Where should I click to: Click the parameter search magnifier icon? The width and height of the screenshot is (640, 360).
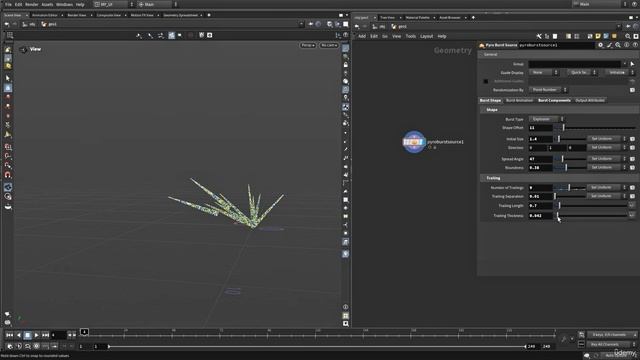[618, 45]
